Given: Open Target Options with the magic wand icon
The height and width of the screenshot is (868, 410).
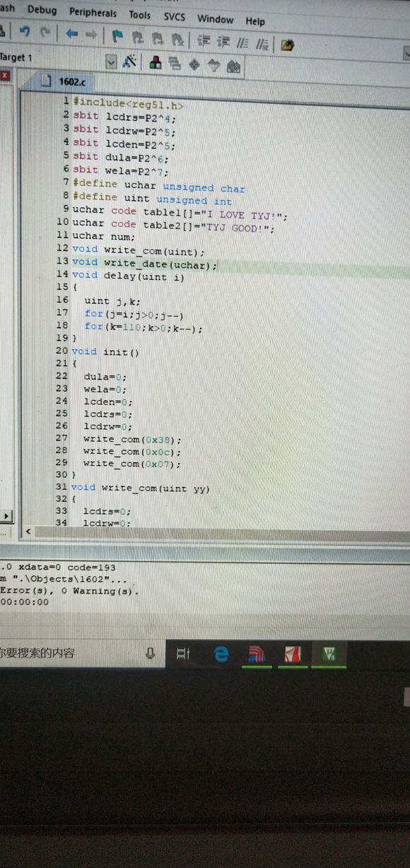Looking at the screenshot, I should (130, 62).
